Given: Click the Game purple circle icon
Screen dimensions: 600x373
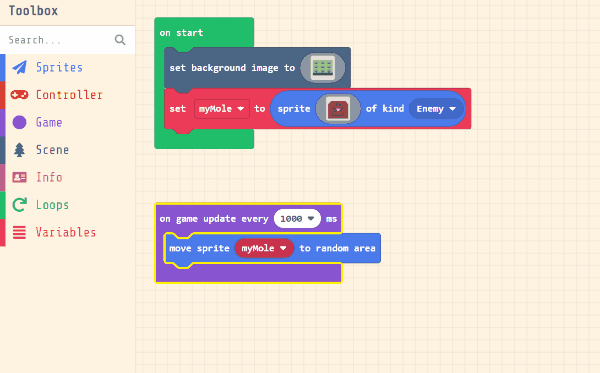Looking at the screenshot, I should (20, 122).
